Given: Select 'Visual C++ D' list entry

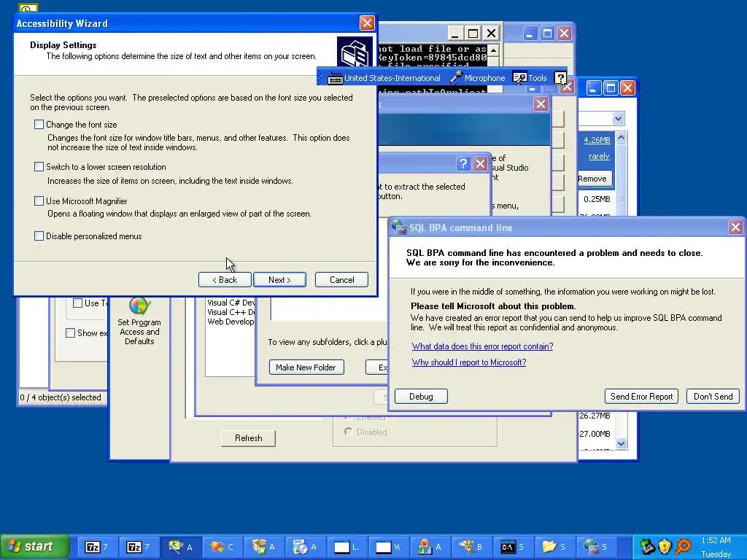Looking at the screenshot, I should point(231,312).
